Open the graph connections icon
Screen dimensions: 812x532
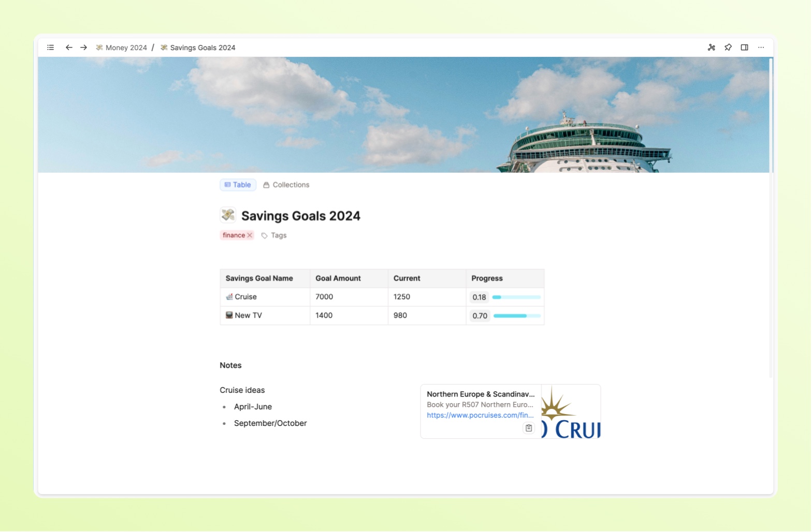point(711,48)
